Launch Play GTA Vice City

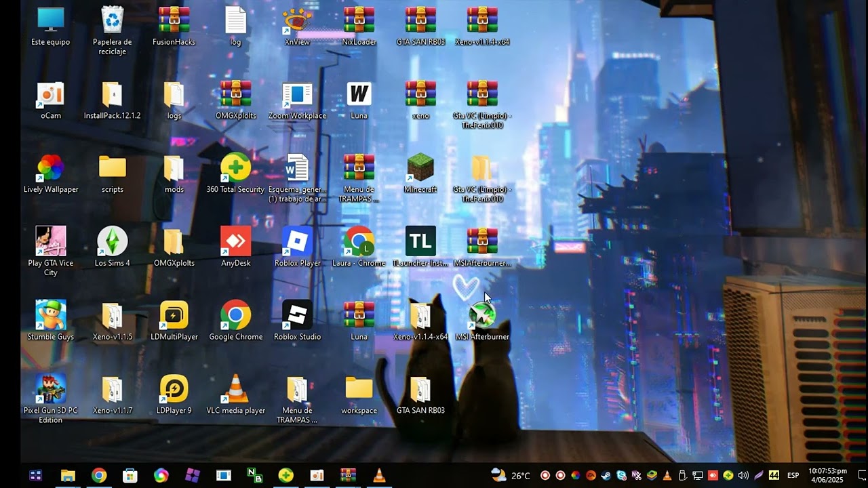(51, 251)
